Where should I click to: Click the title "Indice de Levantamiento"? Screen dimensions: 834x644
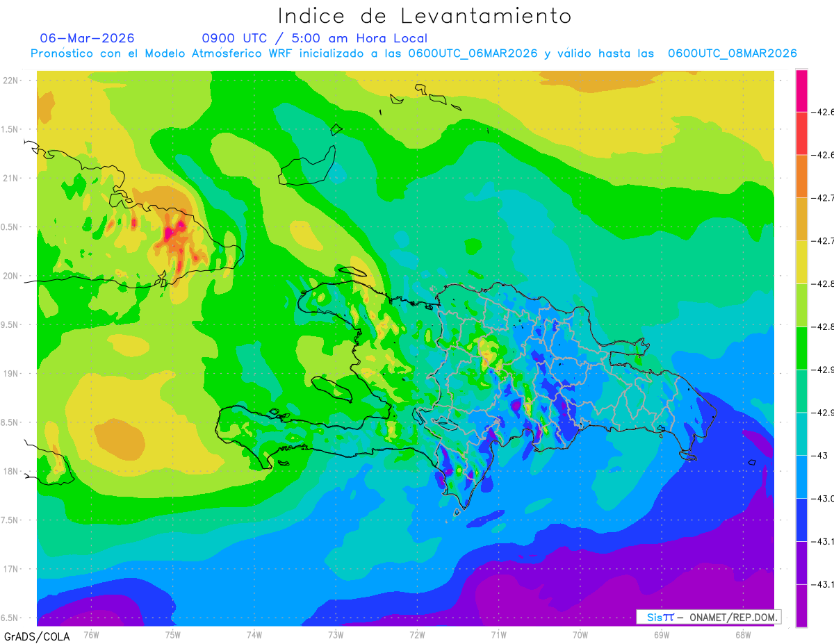pyautogui.click(x=425, y=16)
